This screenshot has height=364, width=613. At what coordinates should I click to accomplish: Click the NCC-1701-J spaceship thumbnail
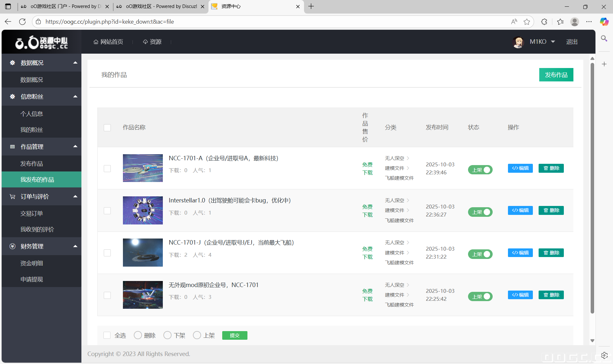[x=142, y=252]
